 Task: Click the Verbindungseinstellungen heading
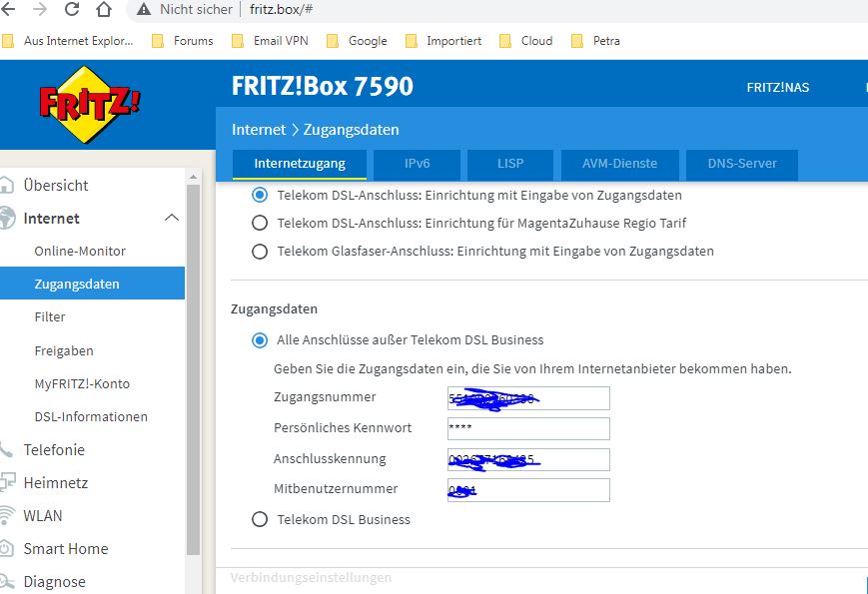point(311,577)
